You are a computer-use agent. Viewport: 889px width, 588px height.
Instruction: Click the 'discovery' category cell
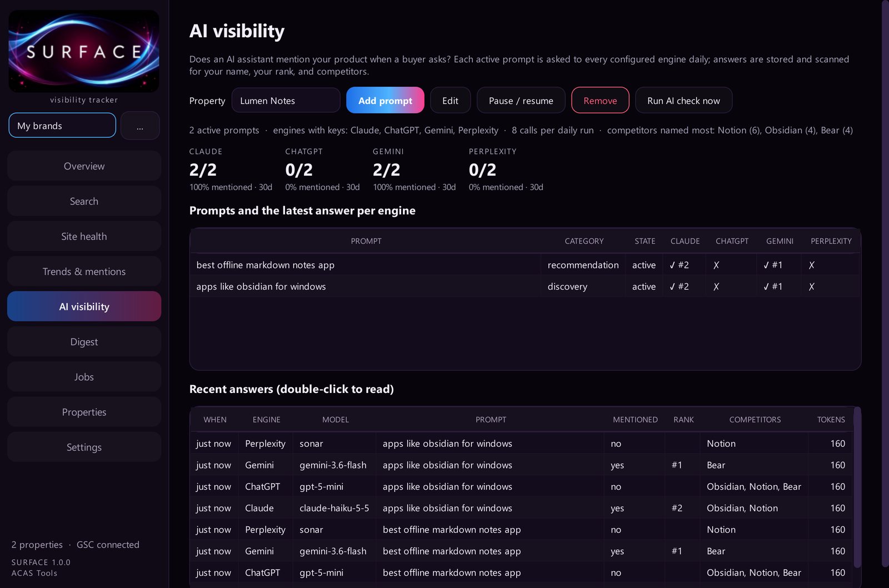click(x=583, y=287)
